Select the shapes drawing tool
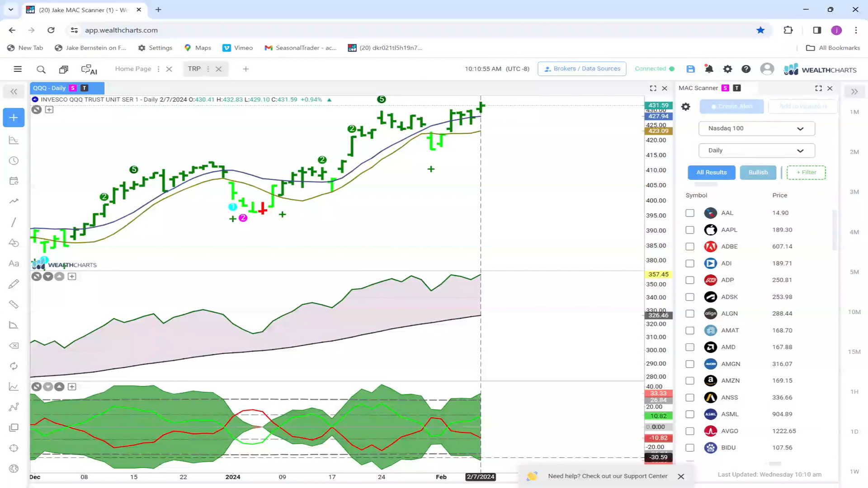 pyautogui.click(x=14, y=243)
